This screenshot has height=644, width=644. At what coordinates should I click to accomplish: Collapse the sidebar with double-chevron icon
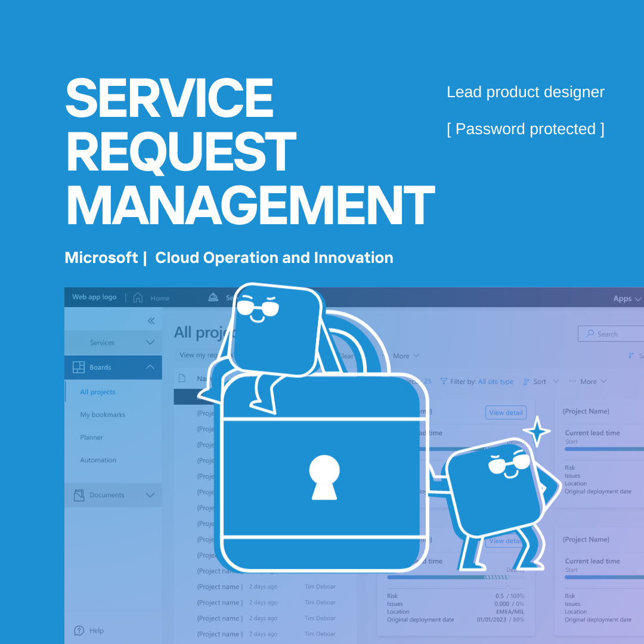click(151, 321)
